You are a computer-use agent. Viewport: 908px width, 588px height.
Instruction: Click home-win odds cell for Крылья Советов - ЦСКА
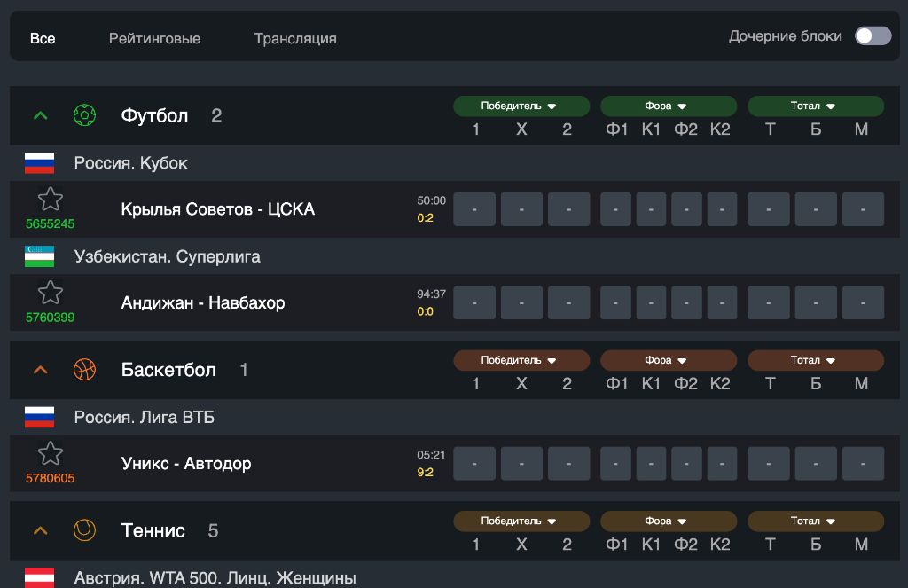[474, 209]
